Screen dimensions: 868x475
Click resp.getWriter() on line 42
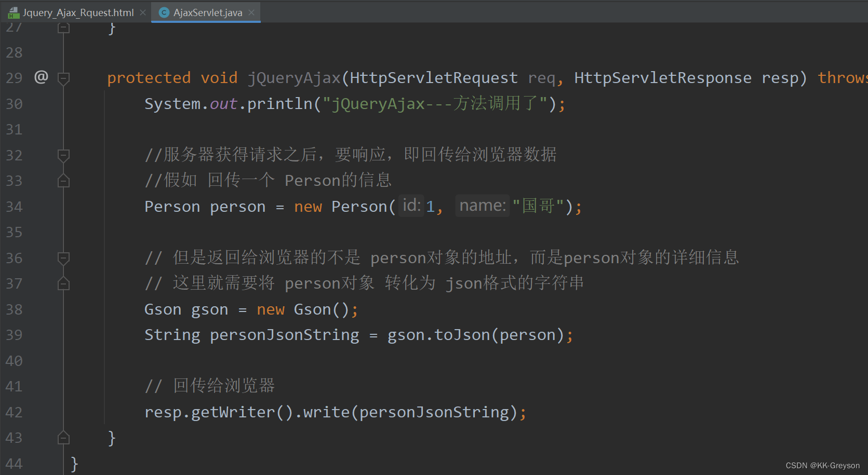click(x=219, y=412)
